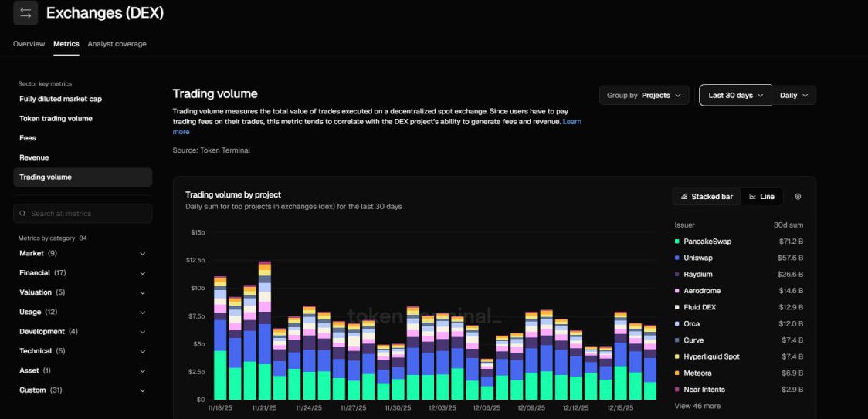
Task: Expand the Financial (17) category
Action: (83, 273)
